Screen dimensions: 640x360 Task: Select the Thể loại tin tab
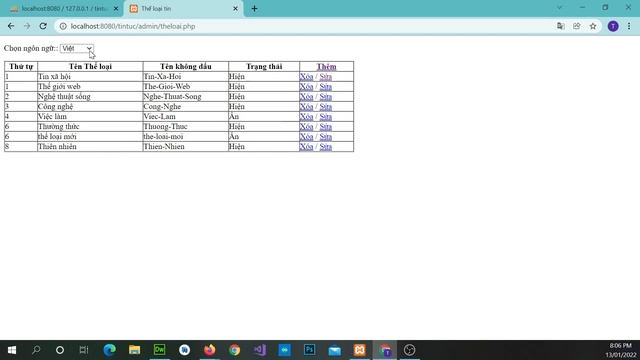(x=183, y=9)
